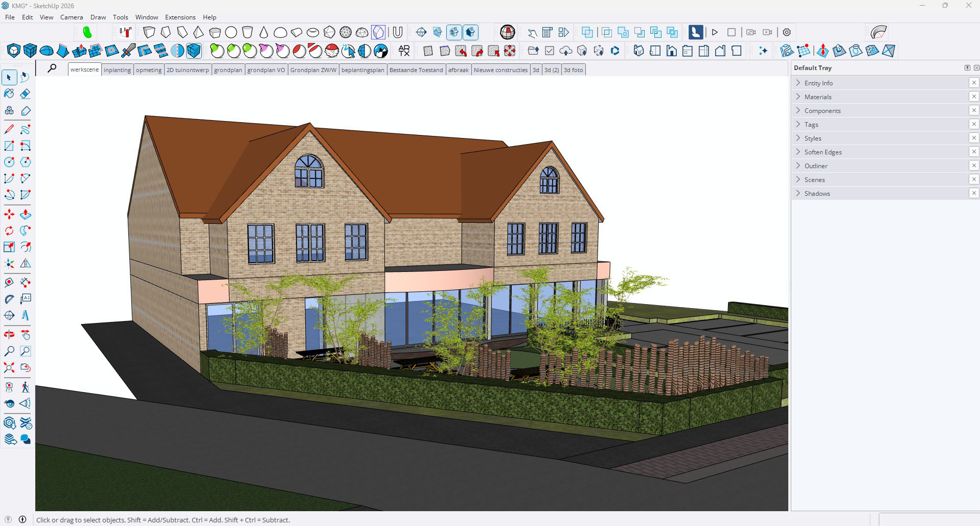Click the Zoom Extents tool

tap(9, 368)
